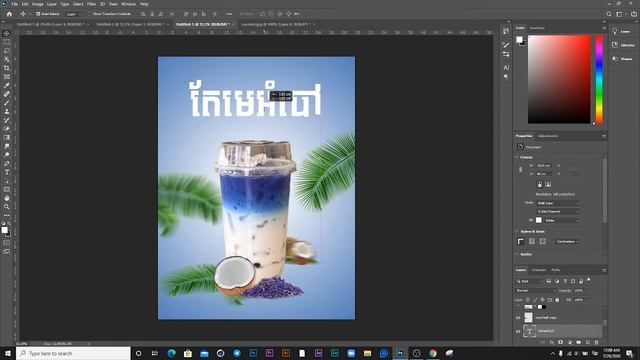Select landscape canvas orientation button

pyautogui.click(x=548, y=184)
